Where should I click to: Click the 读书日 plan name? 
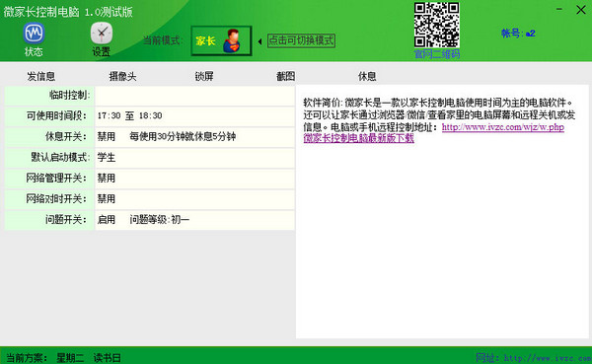108,357
